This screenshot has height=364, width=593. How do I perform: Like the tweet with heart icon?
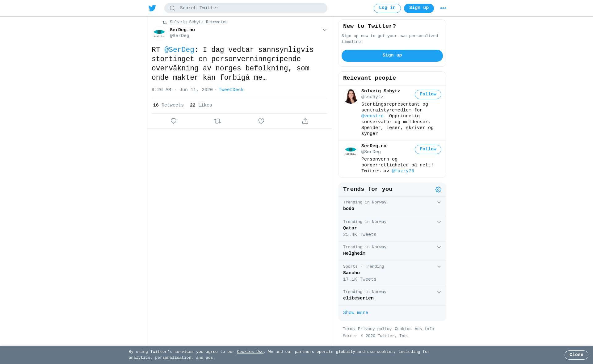tap(261, 121)
